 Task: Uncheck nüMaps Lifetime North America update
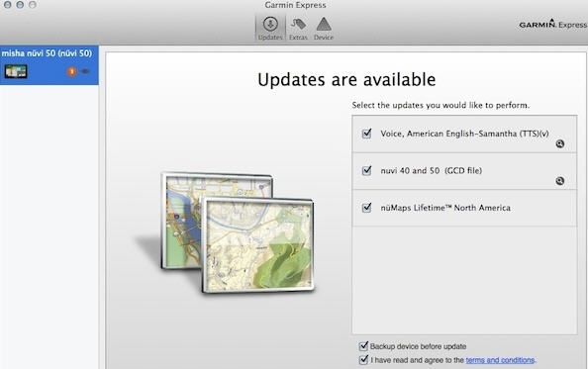pyautogui.click(x=366, y=208)
